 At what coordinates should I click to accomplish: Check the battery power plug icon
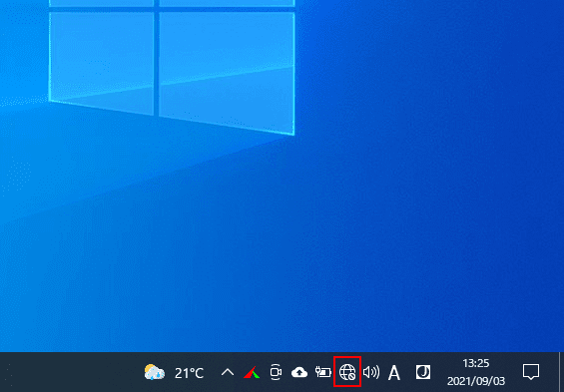pyautogui.click(x=323, y=372)
